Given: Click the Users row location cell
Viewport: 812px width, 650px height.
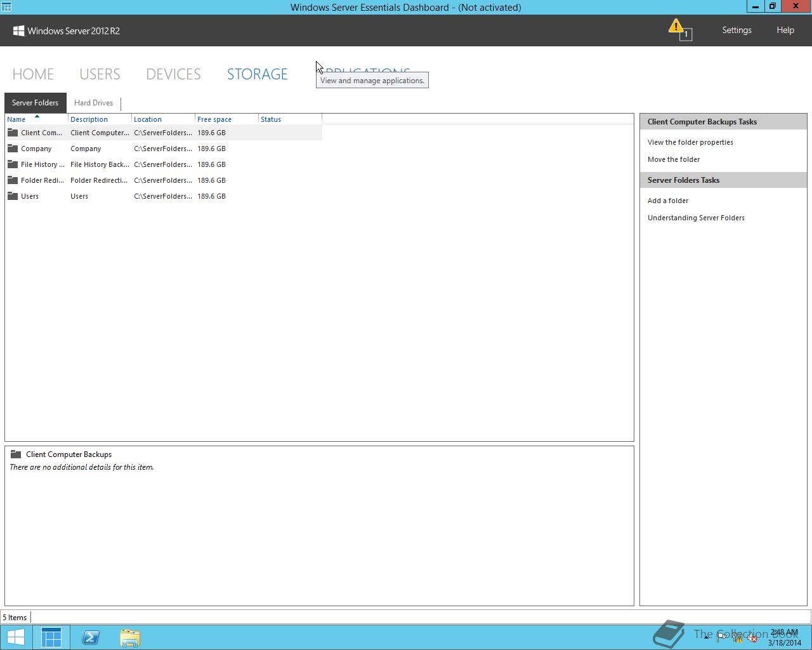Looking at the screenshot, I should [x=163, y=196].
